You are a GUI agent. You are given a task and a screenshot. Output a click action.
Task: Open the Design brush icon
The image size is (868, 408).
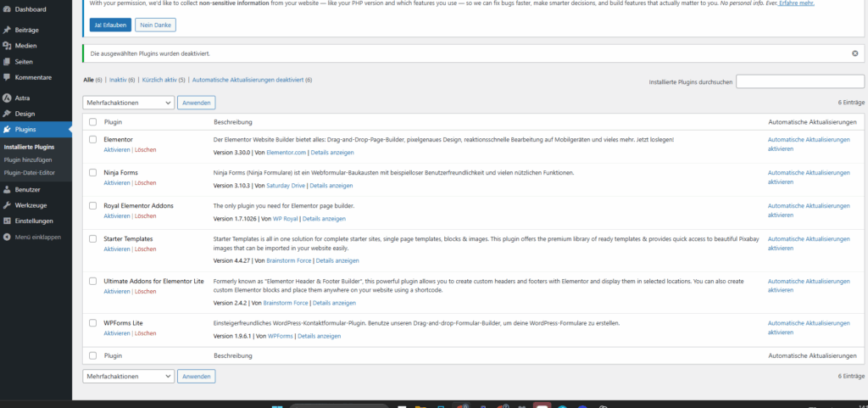coord(7,114)
